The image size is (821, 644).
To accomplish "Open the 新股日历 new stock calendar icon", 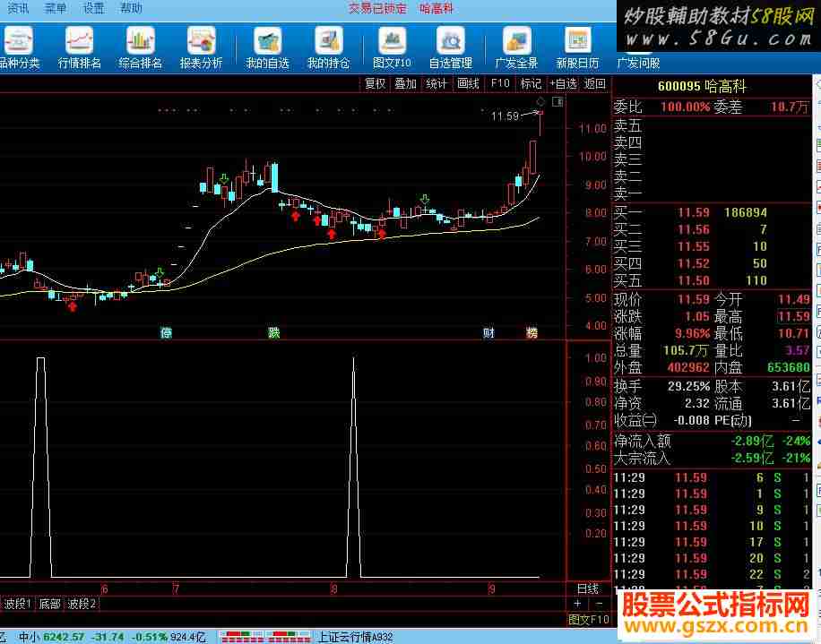I will [577, 48].
